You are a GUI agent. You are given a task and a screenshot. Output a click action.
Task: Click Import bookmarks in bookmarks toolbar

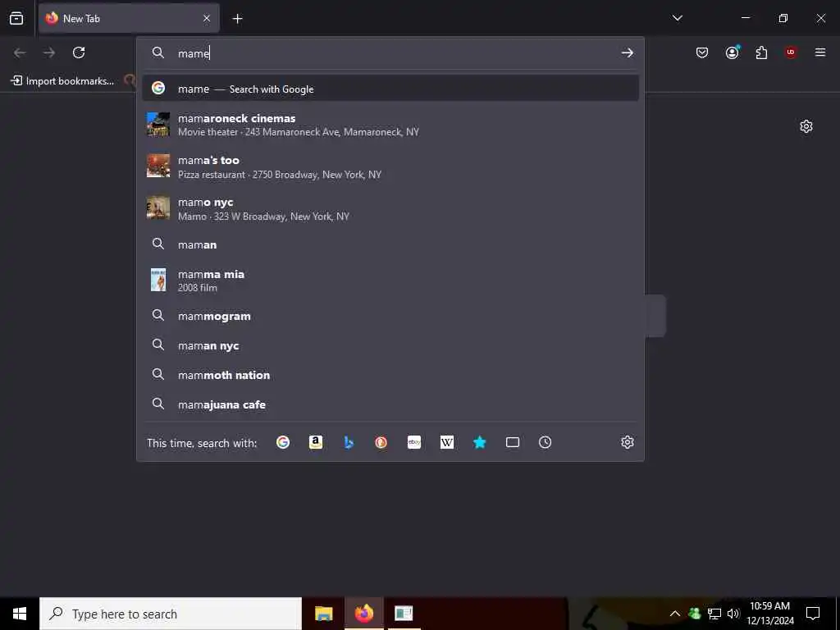coord(62,81)
